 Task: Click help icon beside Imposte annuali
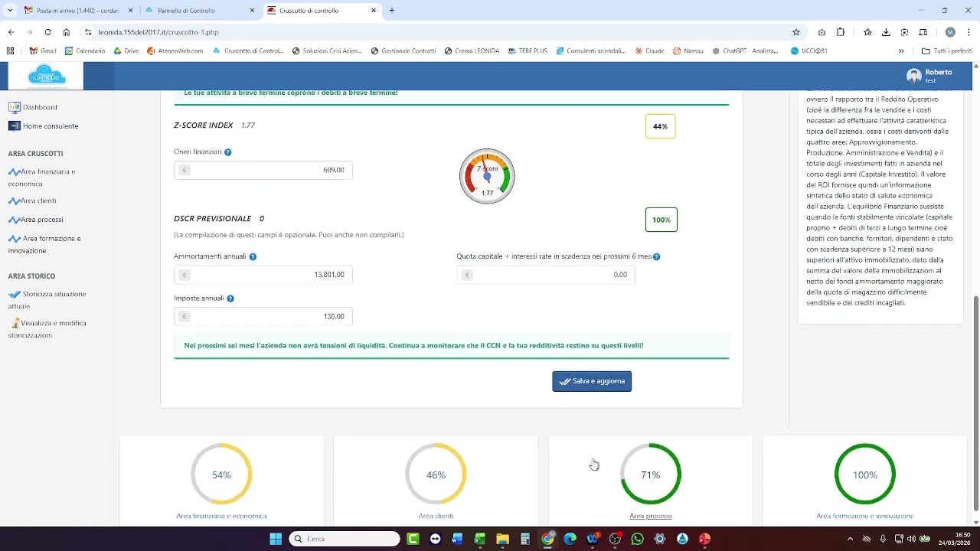click(x=230, y=298)
